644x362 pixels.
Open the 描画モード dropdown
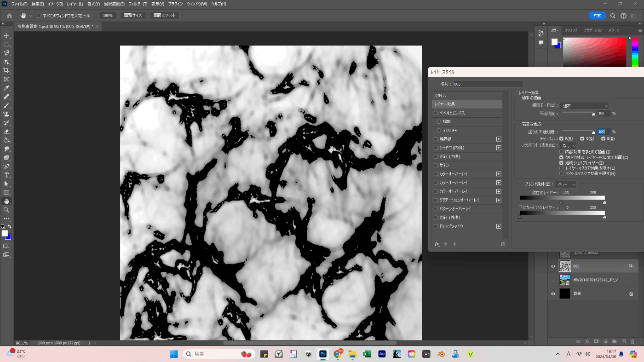pos(584,106)
